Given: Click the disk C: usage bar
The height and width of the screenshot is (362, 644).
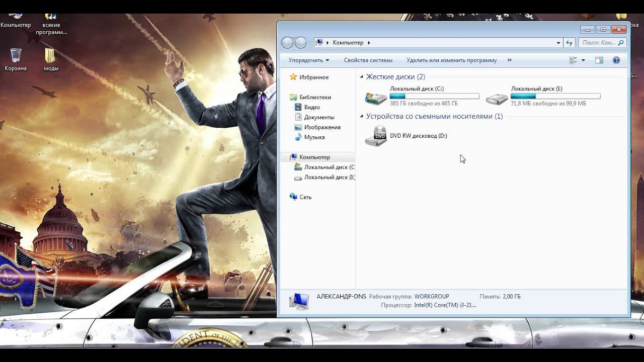Looking at the screenshot, I should click(x=435, y=96).
